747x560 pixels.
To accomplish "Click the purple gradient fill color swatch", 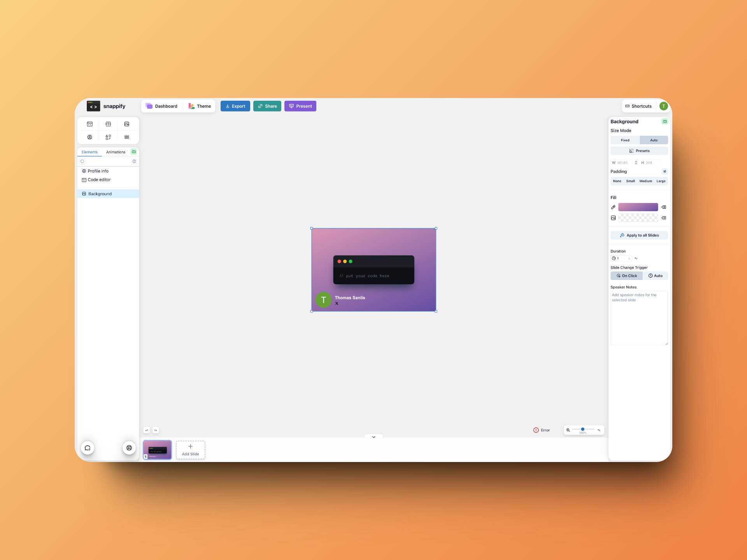I will 638,207.
